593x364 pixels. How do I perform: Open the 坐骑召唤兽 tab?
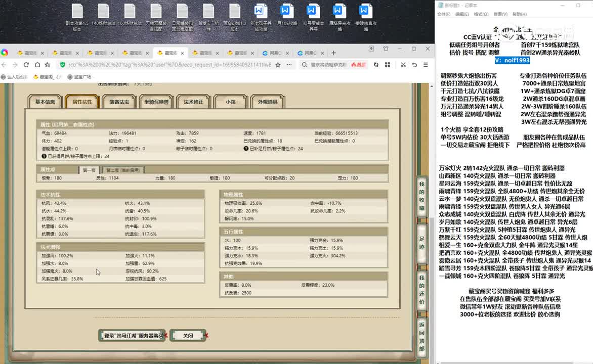click(x=156, y=102)
